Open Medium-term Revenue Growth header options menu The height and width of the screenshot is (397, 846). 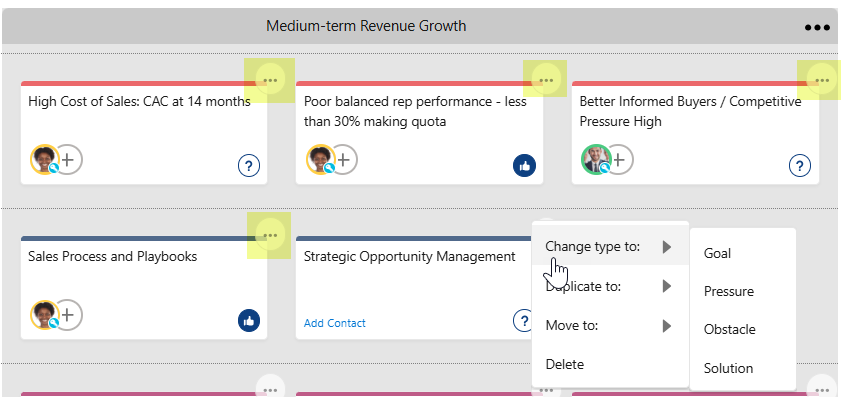[x=817, y=27]
